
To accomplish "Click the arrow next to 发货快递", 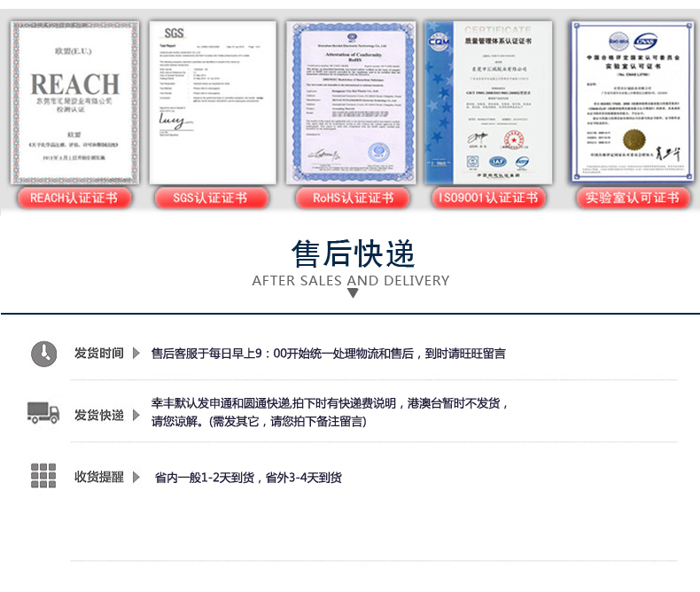I will tap(136, 415).
